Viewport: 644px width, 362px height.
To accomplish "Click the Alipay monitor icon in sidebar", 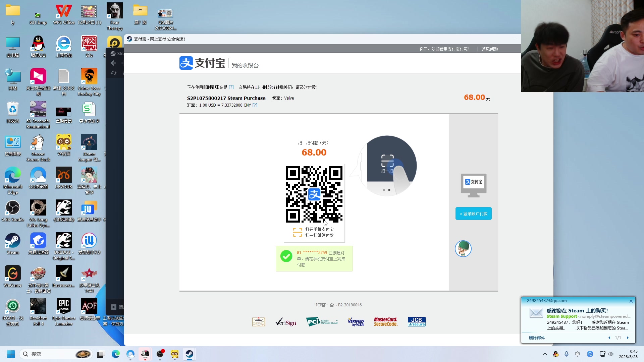I will (473, 185).
